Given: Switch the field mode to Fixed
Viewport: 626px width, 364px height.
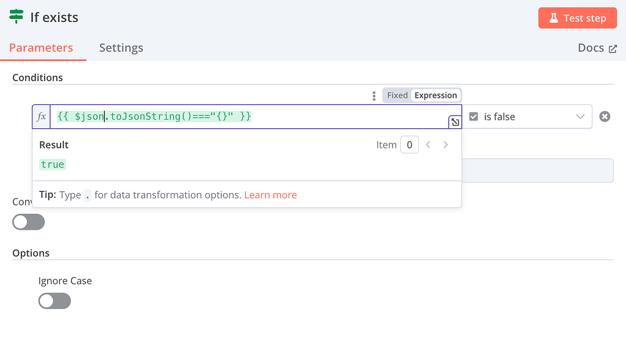Looking at the screenshot, I should pos(397,95).
